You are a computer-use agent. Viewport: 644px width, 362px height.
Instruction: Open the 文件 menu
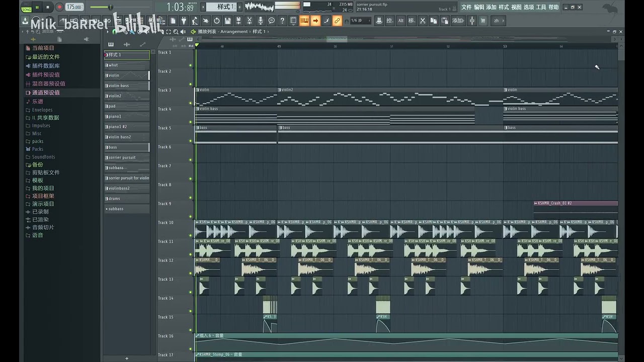(466, 7)
